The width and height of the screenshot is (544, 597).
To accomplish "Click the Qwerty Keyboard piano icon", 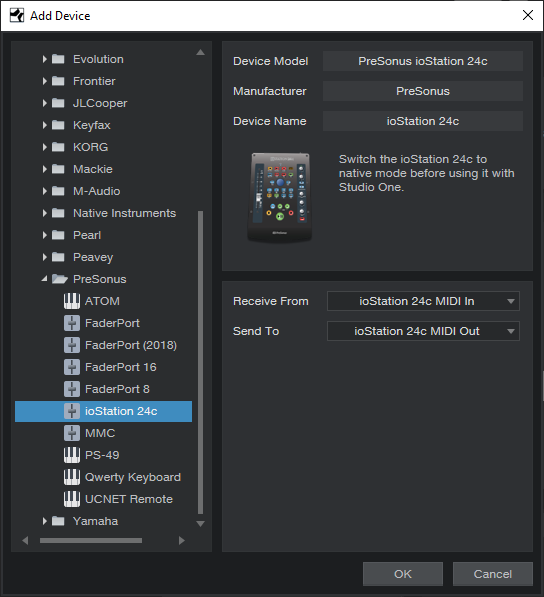I will tap(72, 477).
